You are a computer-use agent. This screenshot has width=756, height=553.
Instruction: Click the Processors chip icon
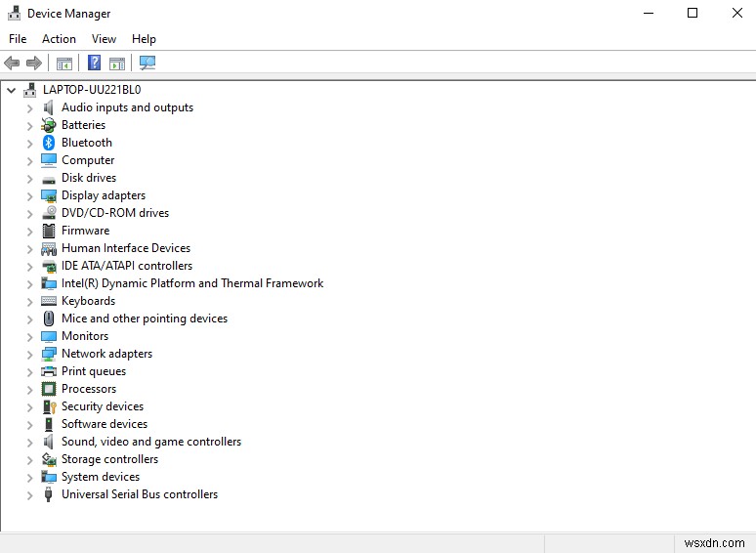pyautogui.click(x=48, y=389)
